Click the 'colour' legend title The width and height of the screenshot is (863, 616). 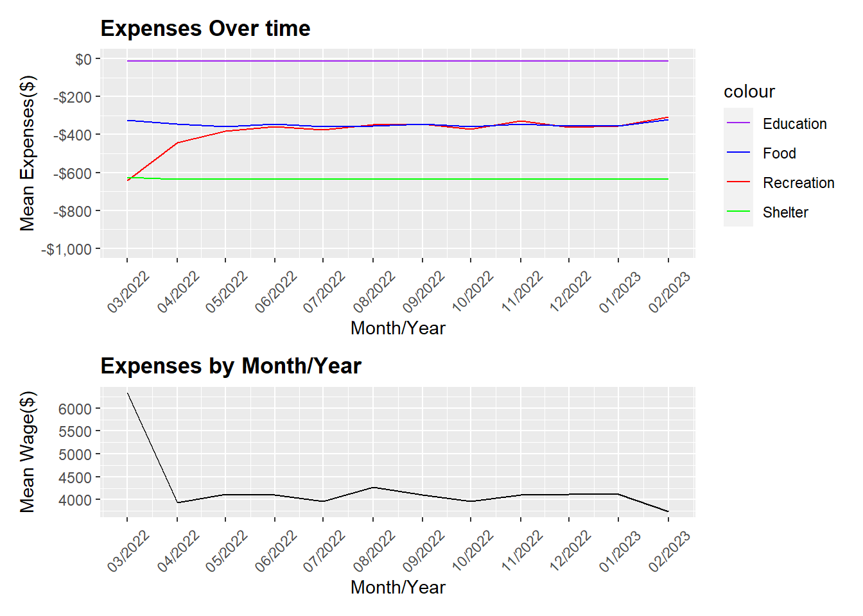(x=749, y=92)
